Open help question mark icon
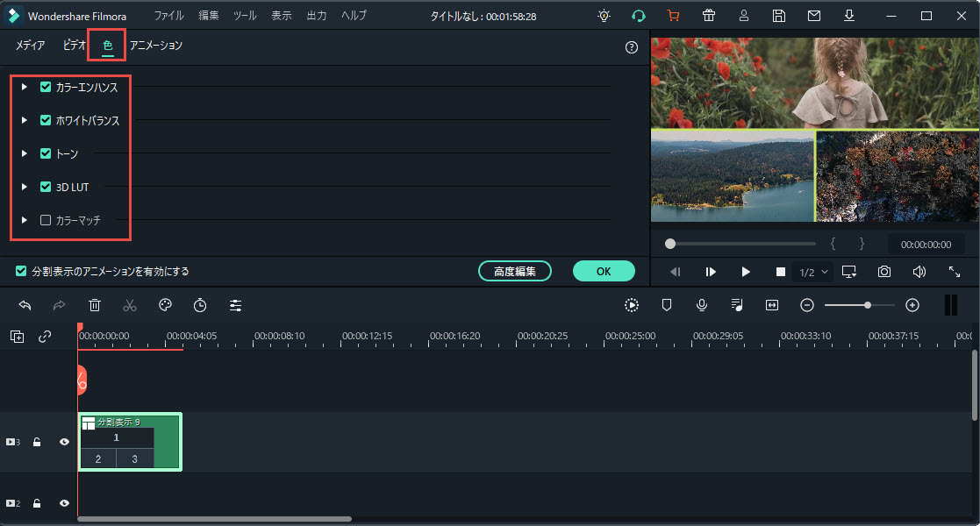Viewport: 980px width, 526px height. click(x=631, y=47)
